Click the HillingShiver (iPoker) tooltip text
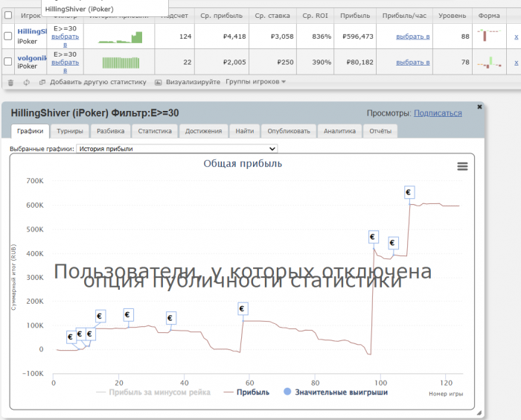This screenshot has width=521, height=420. tap(79, 9)
